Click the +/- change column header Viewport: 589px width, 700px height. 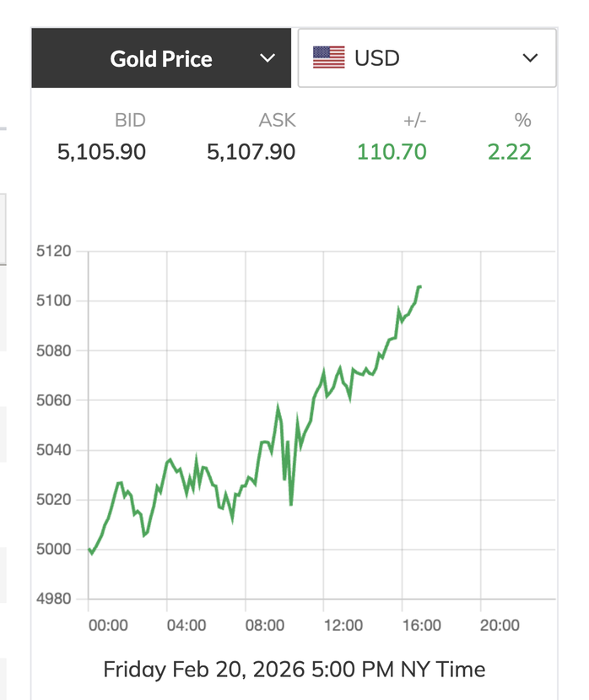tap(414, 121)
